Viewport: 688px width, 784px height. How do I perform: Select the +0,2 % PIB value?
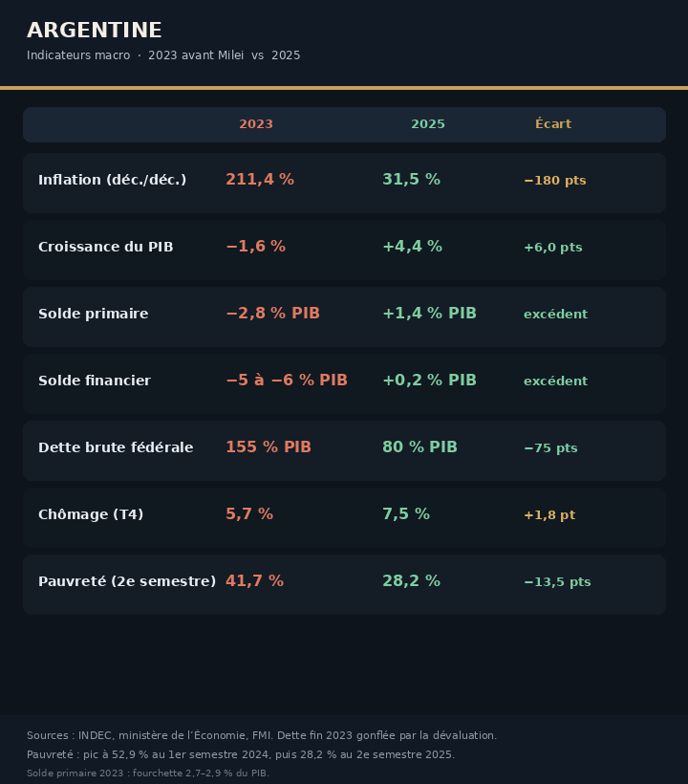coord(429,380)
